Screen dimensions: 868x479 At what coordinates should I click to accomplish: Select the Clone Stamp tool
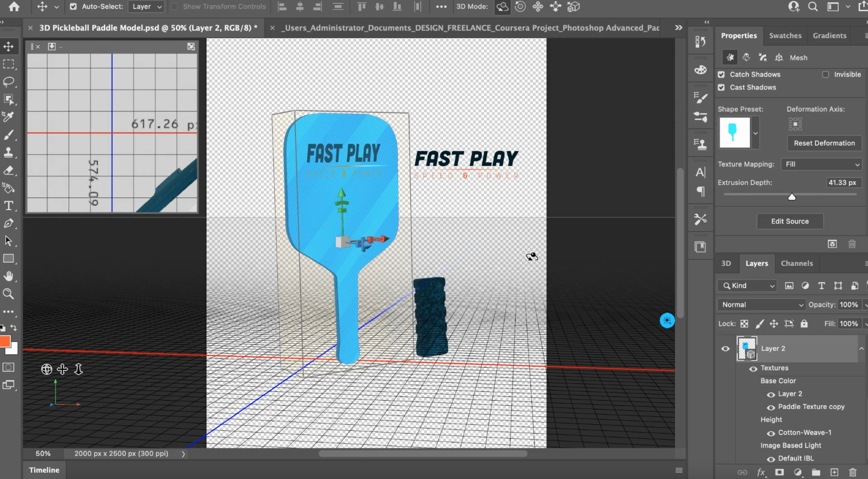[x=9, y=153]
